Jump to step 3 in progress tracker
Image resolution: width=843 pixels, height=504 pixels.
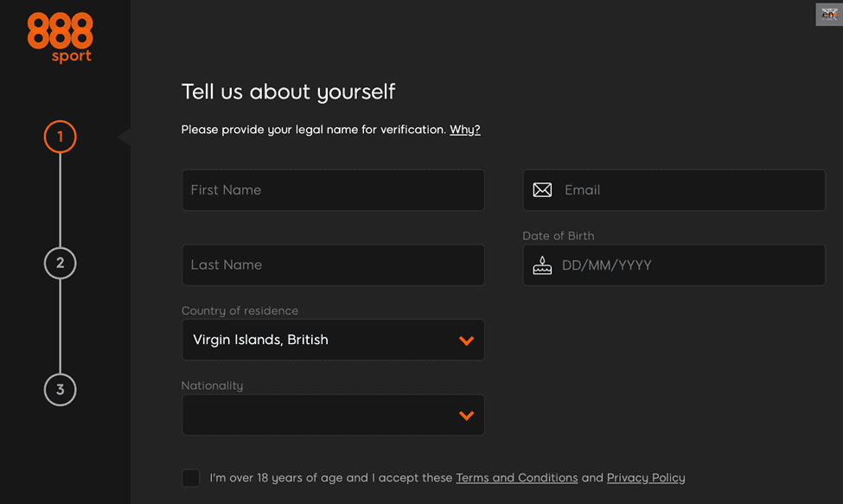[x=61, y=389]
